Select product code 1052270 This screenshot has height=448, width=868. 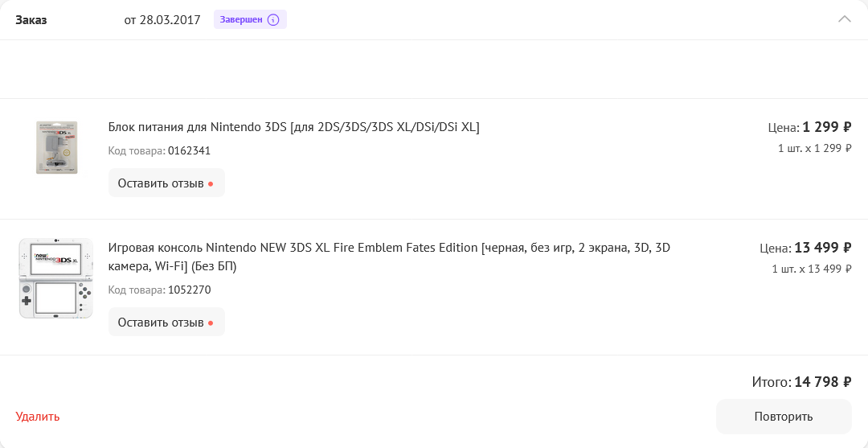pyautogui.click(x=189, y=290)
